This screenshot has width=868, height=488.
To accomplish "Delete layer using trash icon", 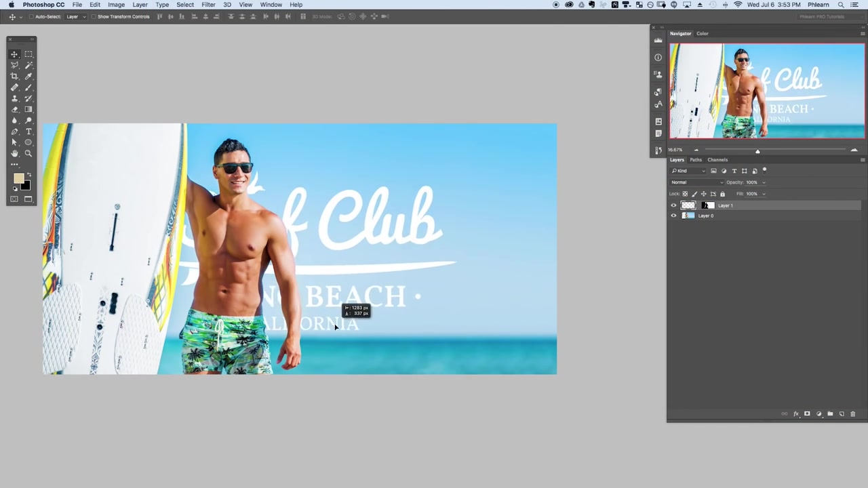I will pos(853,413).
